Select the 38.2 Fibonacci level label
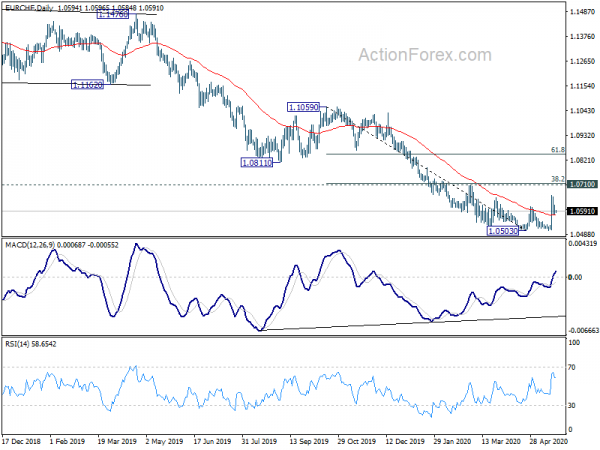 point(558,179)
